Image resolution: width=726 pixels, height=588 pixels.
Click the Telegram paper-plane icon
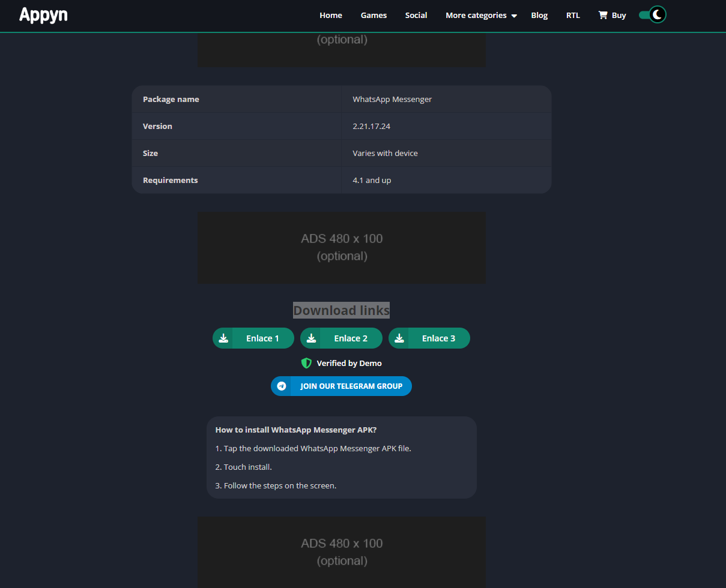point(282,386)
